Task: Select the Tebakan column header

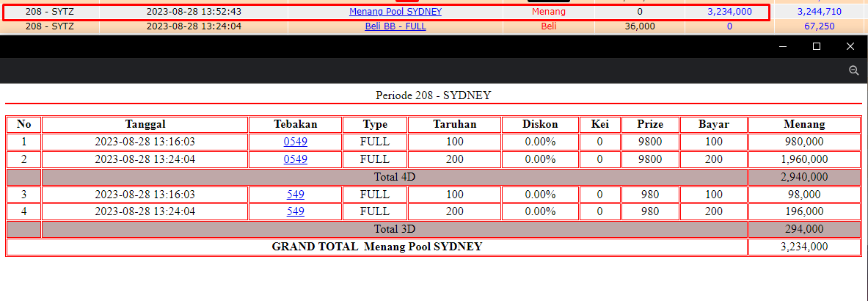Action: (296, 125)
